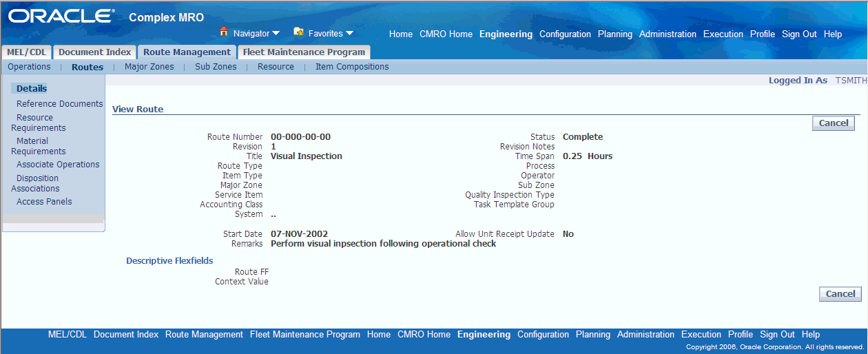Select the Route Management tab
This screenshot has width=868, height=354.
(x=187, y=52)
